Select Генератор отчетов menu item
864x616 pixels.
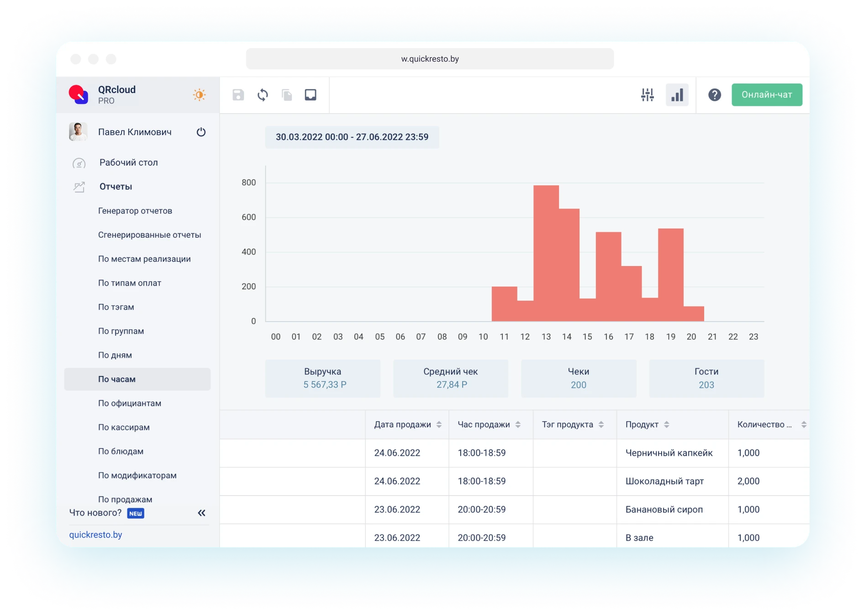(135, 211)
